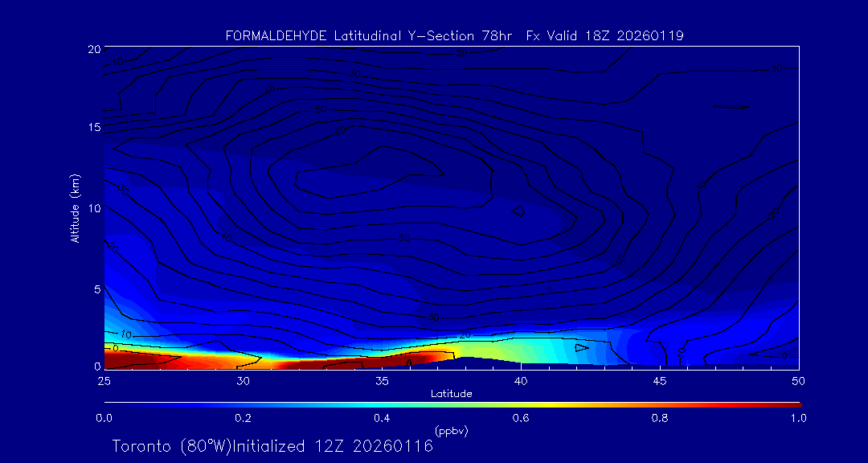
Task: Click the horizontal rainbow color scale bar
Action: [452, 405]
